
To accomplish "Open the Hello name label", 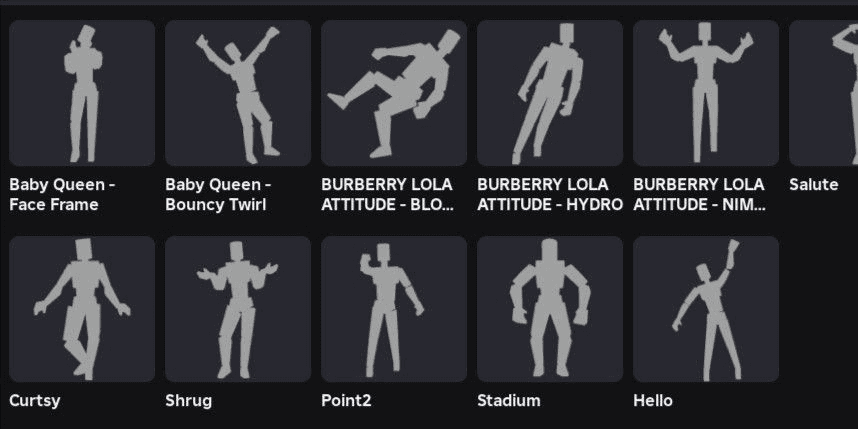I will coord(653,401).
